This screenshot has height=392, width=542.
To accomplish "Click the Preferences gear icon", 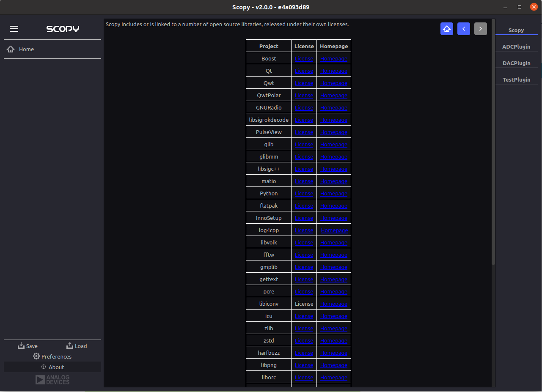I will tap(36, 356).
